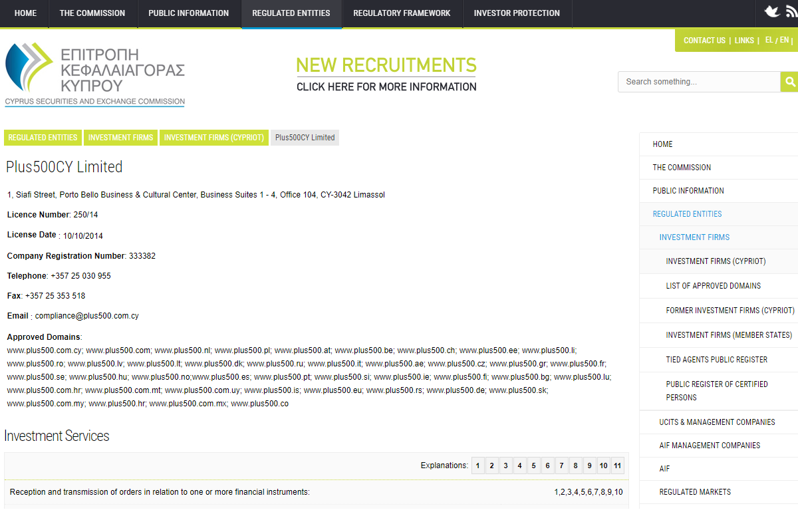The width and height of the screenshot is (798, 532).
Task: Click REGULATED ENTITIES breadcrumb
Action: click(43, 138)
